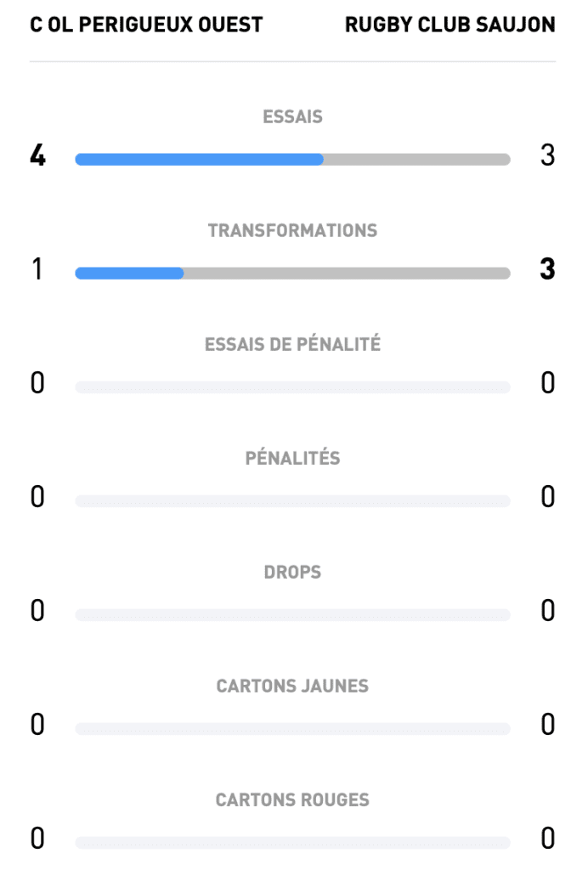The height and width of the screenshot is (870, 588).
Task: Click the PÉNALITÉS stat label
Action: point(292,459)
